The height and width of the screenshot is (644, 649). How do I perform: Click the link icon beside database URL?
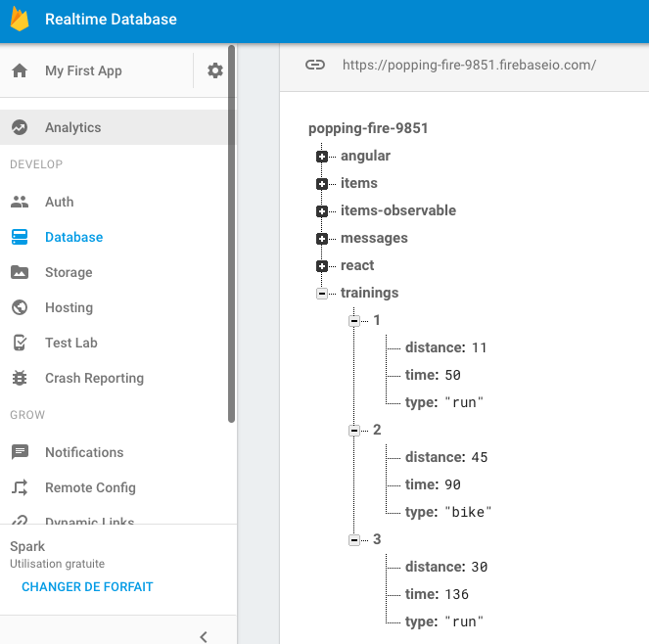point(314,66)
